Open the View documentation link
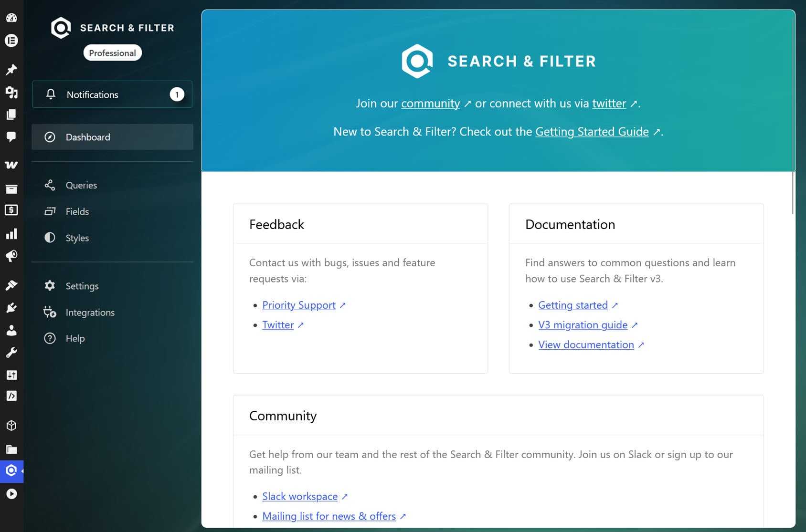This screenshot has width=806, height=532. [586, 345]
